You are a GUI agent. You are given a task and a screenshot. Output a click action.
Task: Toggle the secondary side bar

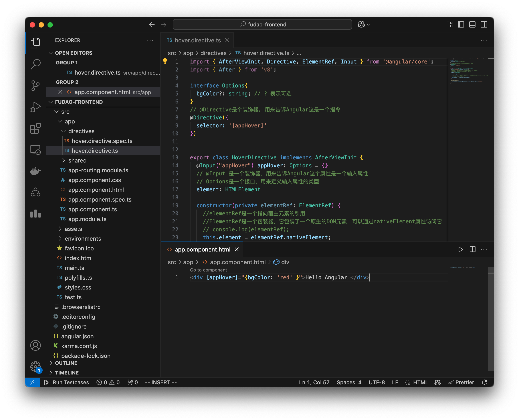484,24
